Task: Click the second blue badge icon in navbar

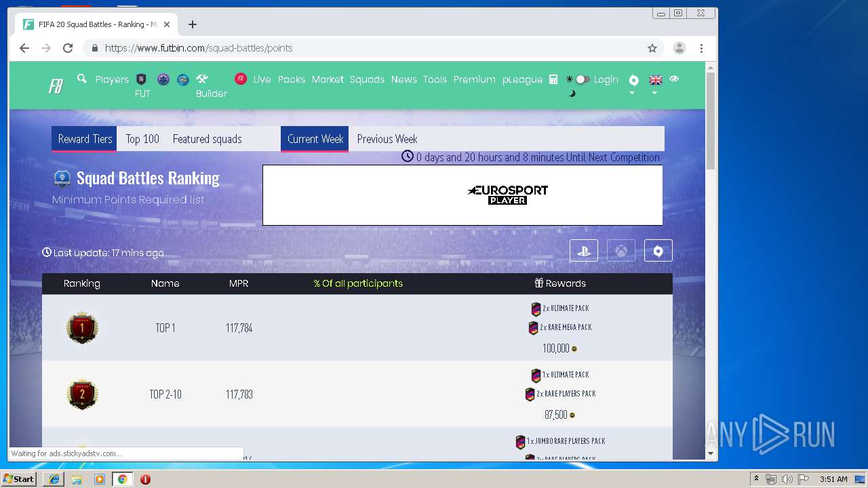Action: pyautogui.click(x=183, y=79)
